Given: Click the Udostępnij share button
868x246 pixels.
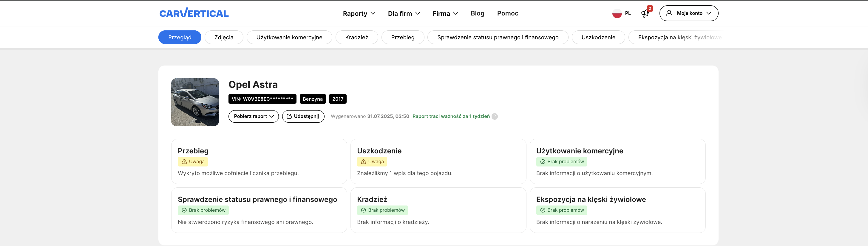Looking at the screenshot, I should (x=303, y=116).
